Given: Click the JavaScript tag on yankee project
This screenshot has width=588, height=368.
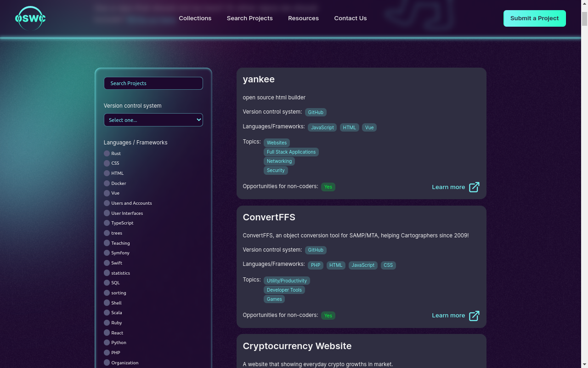Looking at the screenshot, I should pyautogui.click(x=322, y=127).
